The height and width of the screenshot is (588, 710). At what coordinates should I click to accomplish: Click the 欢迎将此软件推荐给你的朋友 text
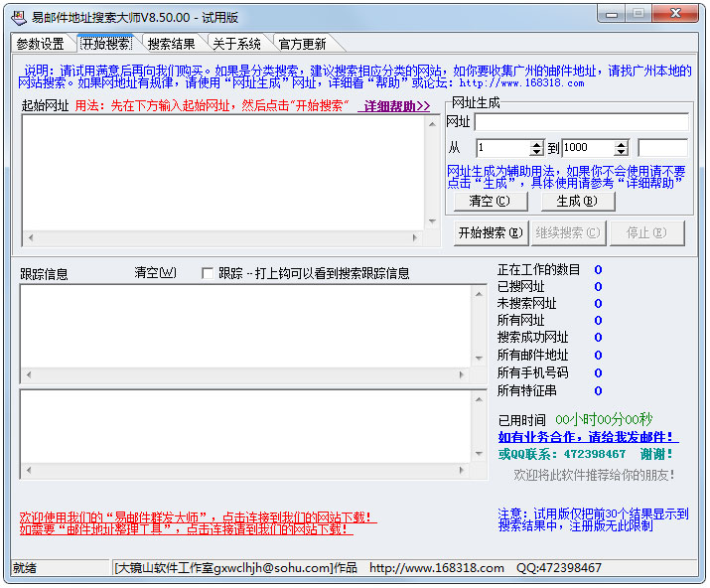[594, 475]
